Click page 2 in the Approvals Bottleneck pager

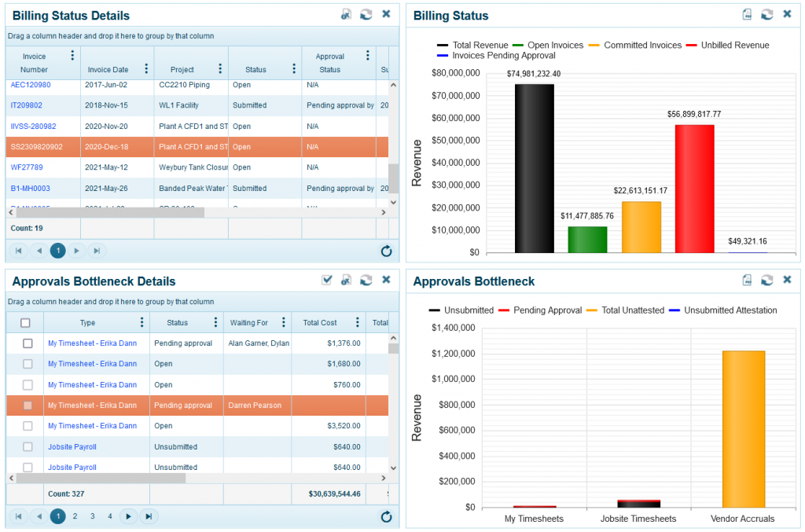coord(75,516)
